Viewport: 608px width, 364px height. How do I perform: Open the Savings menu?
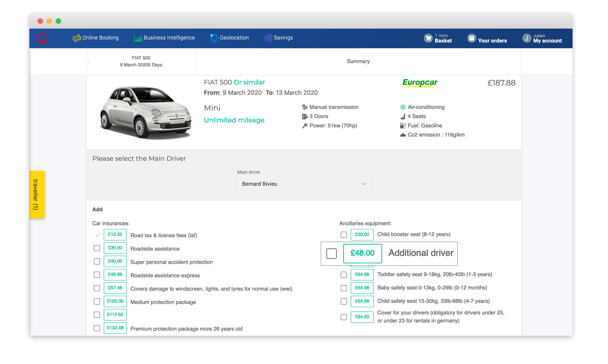pyautogui.click(x=278, y=38)
